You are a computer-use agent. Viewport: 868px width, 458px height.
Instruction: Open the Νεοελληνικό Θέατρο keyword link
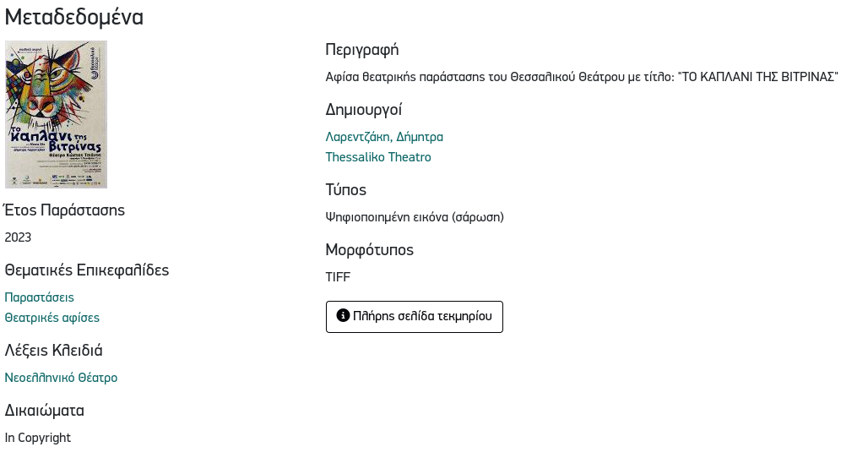61,378
